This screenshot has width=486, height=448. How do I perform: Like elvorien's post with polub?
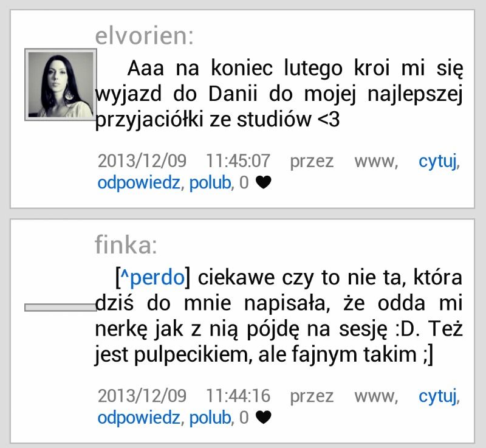[x=210, y=182]
